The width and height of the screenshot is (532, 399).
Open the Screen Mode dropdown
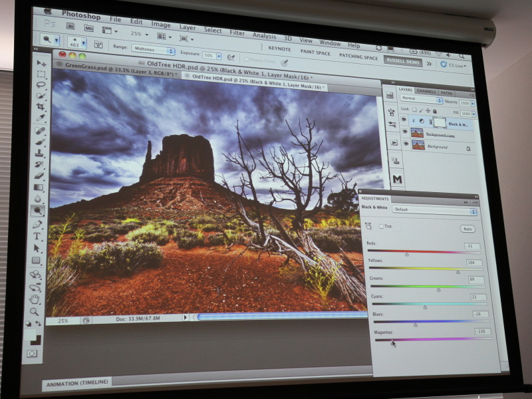(x=186, y=39)
